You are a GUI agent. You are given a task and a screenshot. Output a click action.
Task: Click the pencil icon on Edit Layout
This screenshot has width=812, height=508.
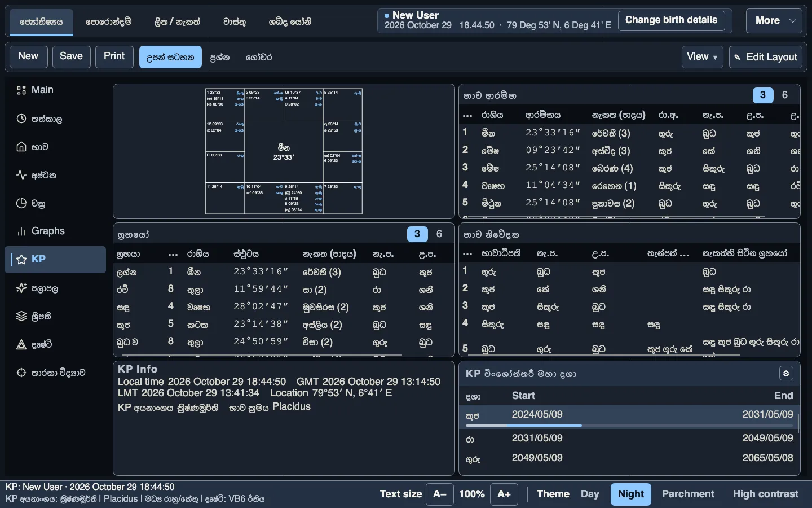pyautogui.click(x=738, y=58)
